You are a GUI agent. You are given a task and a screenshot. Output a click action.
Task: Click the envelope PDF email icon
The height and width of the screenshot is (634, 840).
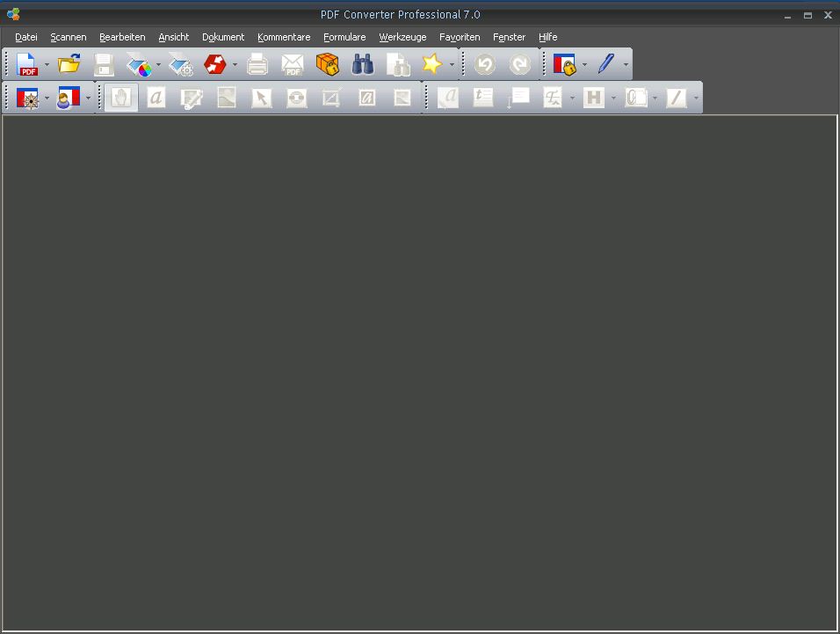click(x=293, y=64)
